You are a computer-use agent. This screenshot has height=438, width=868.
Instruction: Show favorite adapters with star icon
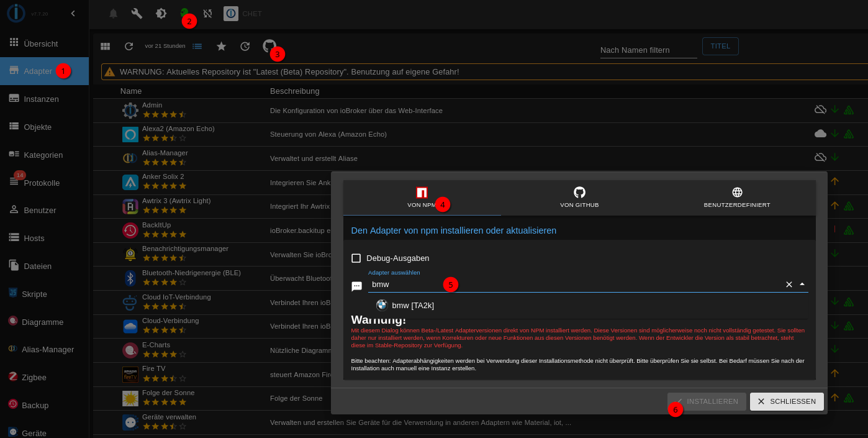221,46
